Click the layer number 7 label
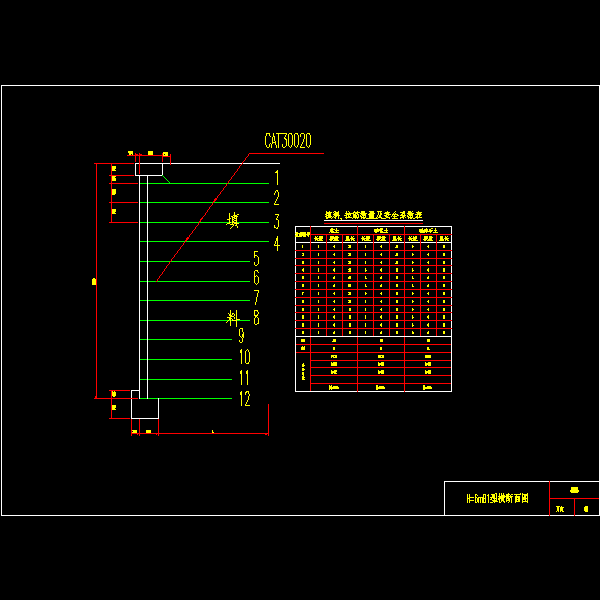This screenshot has width=600, height=600. tap(256, 297)
